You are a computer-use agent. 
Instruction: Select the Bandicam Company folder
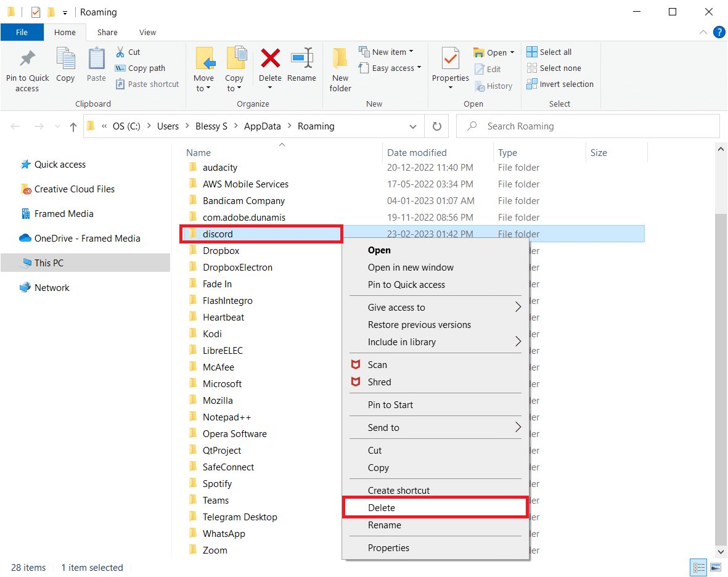click(x=243, y=201)
